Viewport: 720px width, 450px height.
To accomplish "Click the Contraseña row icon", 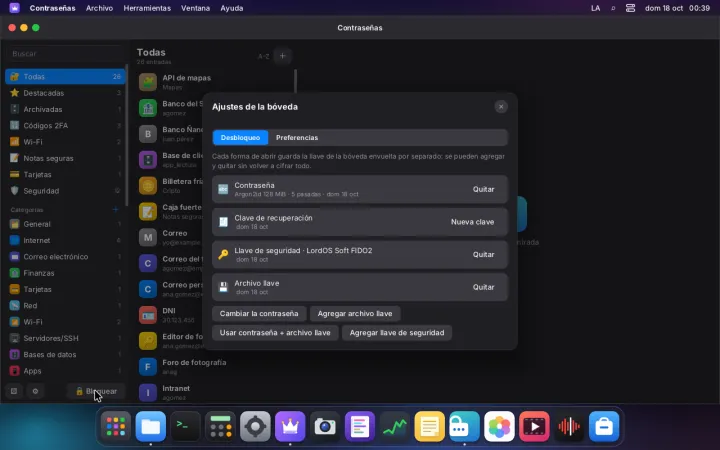I will point(223,189).
